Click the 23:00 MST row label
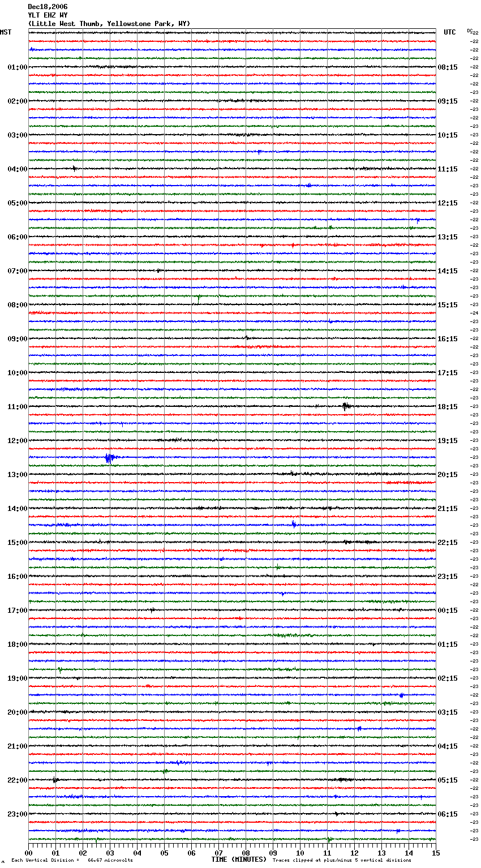The width and height of the screenshot is (481, 868). click(18, 814)
